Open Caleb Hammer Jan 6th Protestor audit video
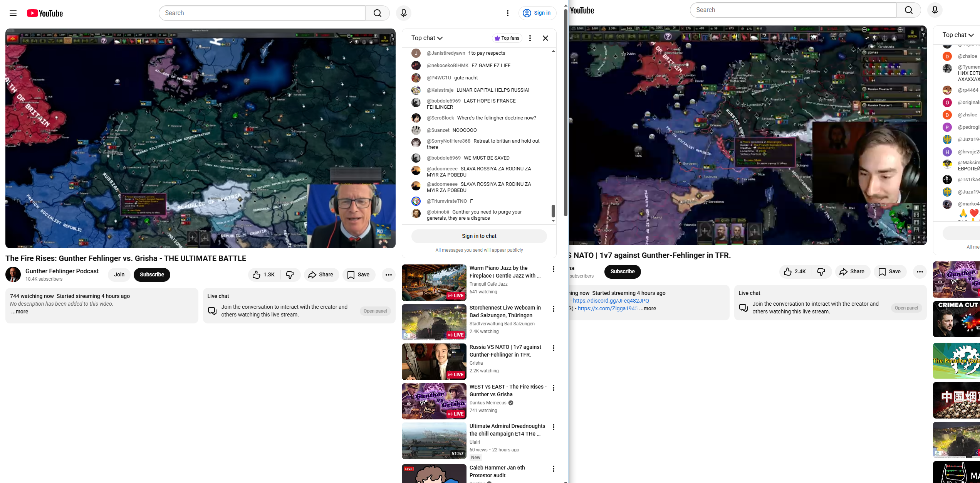Image resolution: width=980 pixels, height=483 pixels. point(497,471)
